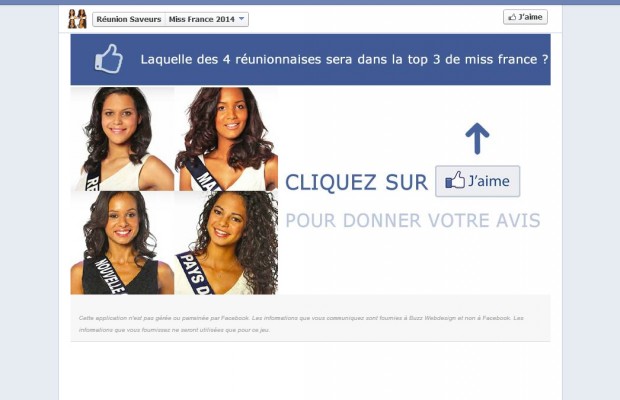
Task: Click the POUR DONNER VOTRE AVIS text
Action: pos(413,220)
